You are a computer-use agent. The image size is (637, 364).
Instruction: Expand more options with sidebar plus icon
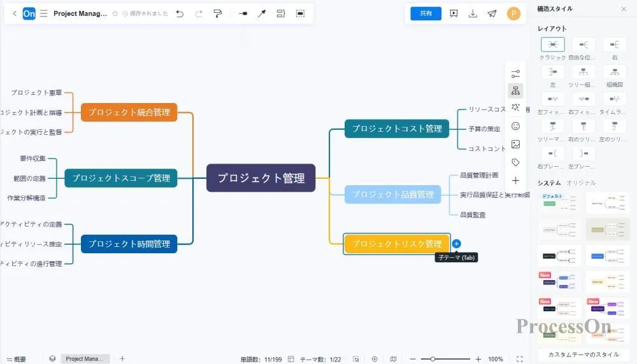[515, 181]
